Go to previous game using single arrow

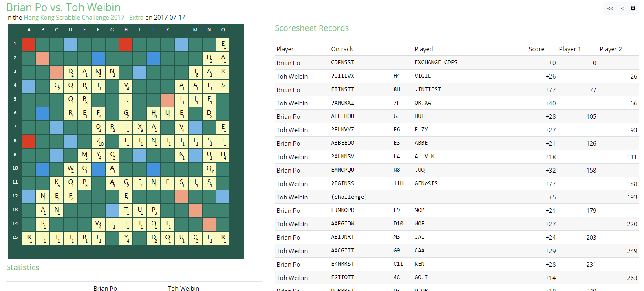622,9
